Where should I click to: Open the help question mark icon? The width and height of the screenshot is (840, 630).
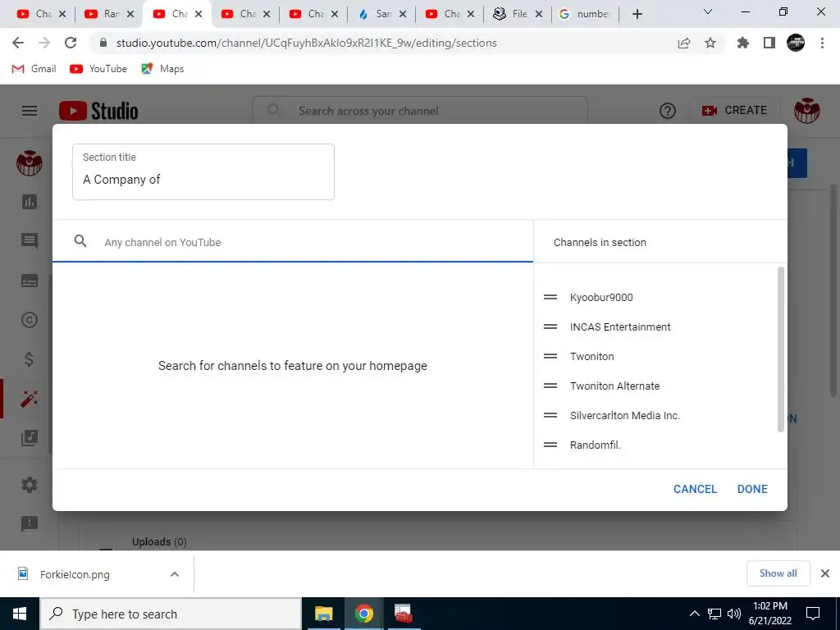tap(668, 111)
